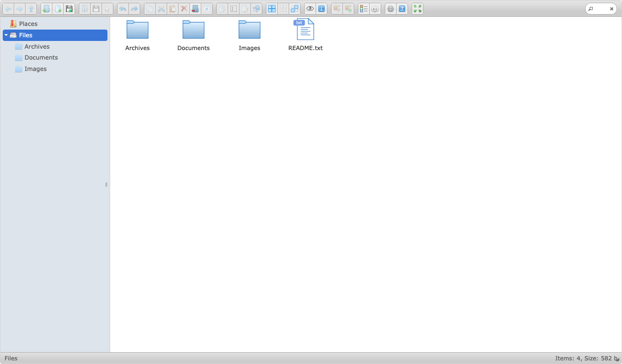Clear the search box with the x

pyautogui.click(x=612, y=9)
